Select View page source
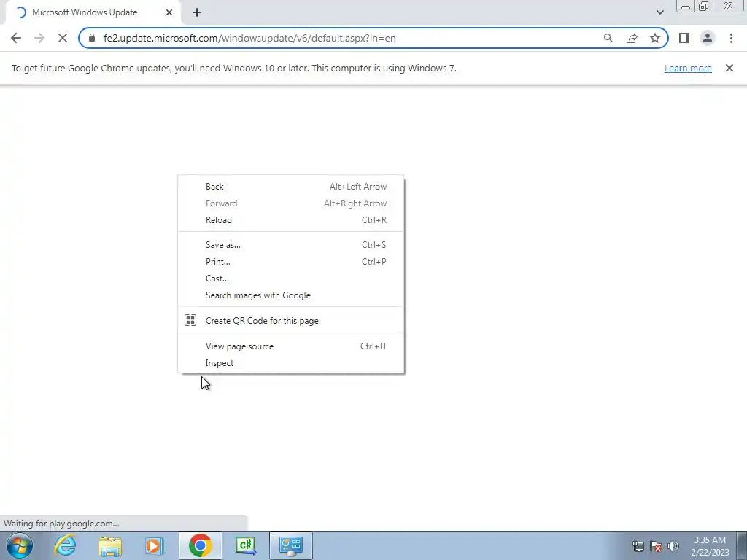The image size is (747, 560). tap(290, 346)
